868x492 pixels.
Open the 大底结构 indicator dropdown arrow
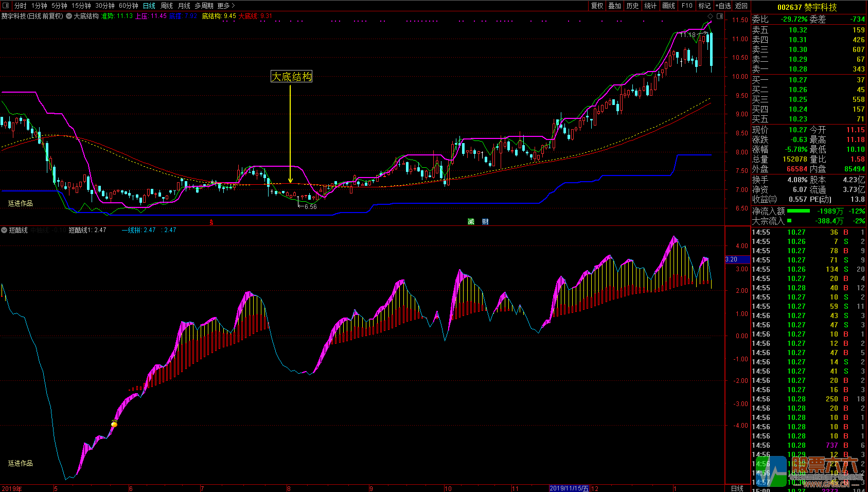click(69, 16)
